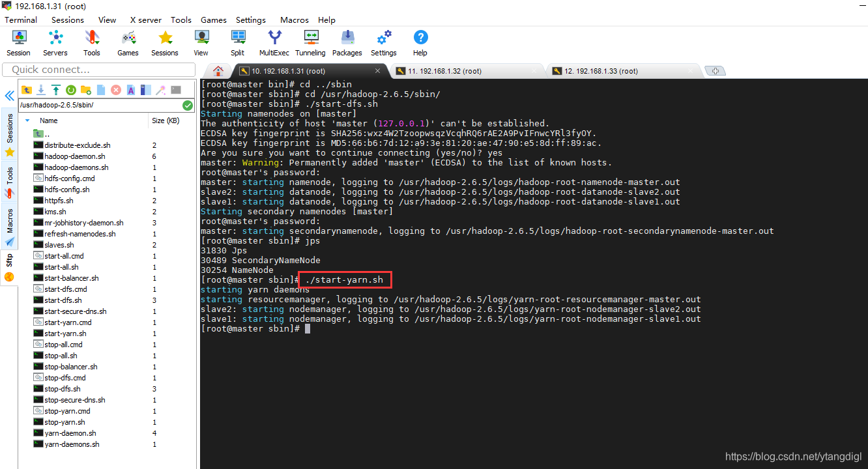Click the SFTP path field /usr/hadoop-2.6.5/sbin/
Viewport: 868px width, 469px height.
[x=100, y=105]
